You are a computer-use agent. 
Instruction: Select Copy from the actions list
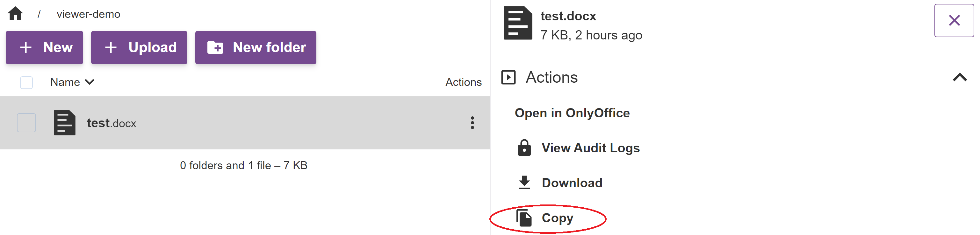point(558,218)
